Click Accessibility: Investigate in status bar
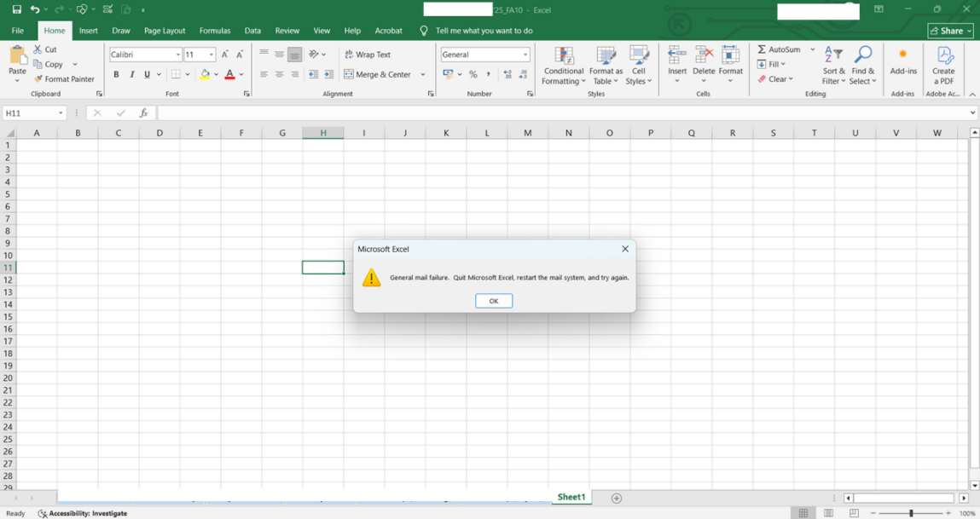Screen dimensions: 980x519 [83, 513]
